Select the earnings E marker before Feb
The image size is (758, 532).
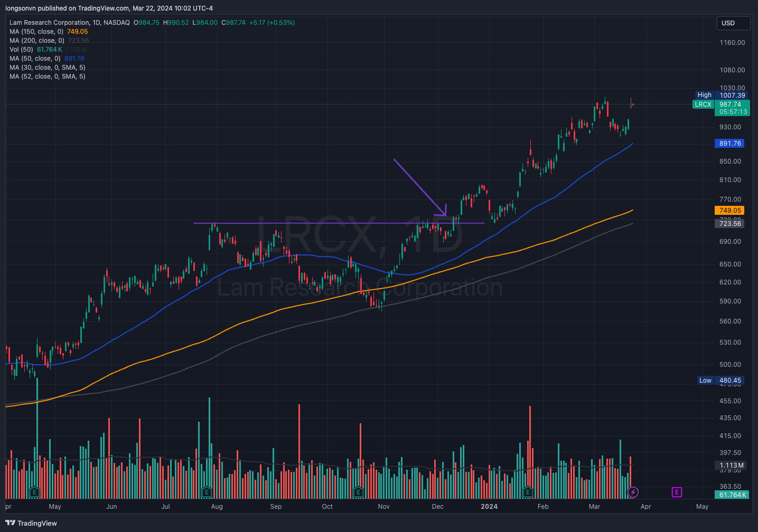(x=528, y=492)
